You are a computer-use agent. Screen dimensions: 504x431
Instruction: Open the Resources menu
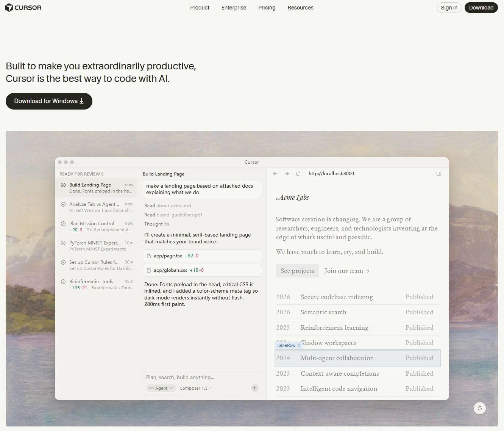click(300, 8)
